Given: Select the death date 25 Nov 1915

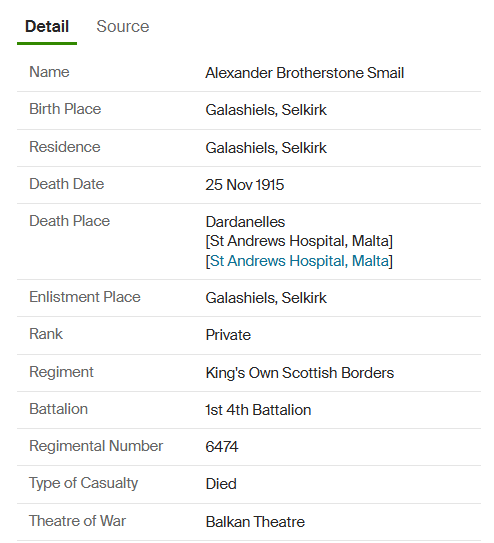Looking at the screenshot, I should point(245,185).
